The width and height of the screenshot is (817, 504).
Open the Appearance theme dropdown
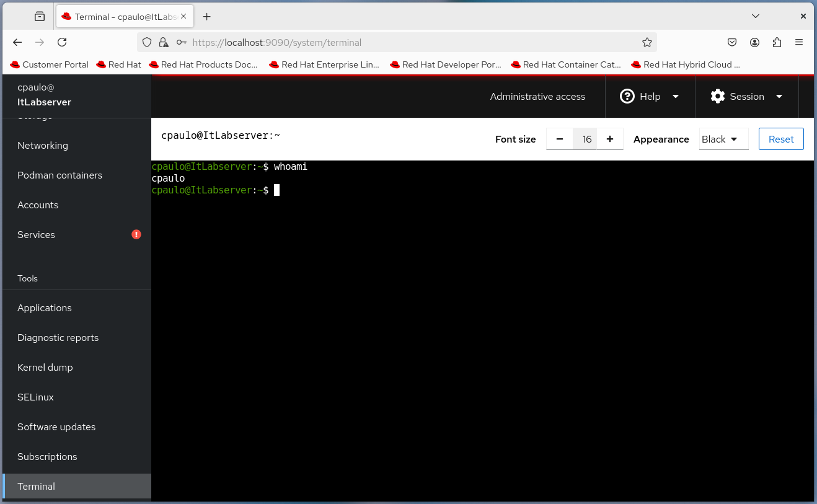pos(723,139)
